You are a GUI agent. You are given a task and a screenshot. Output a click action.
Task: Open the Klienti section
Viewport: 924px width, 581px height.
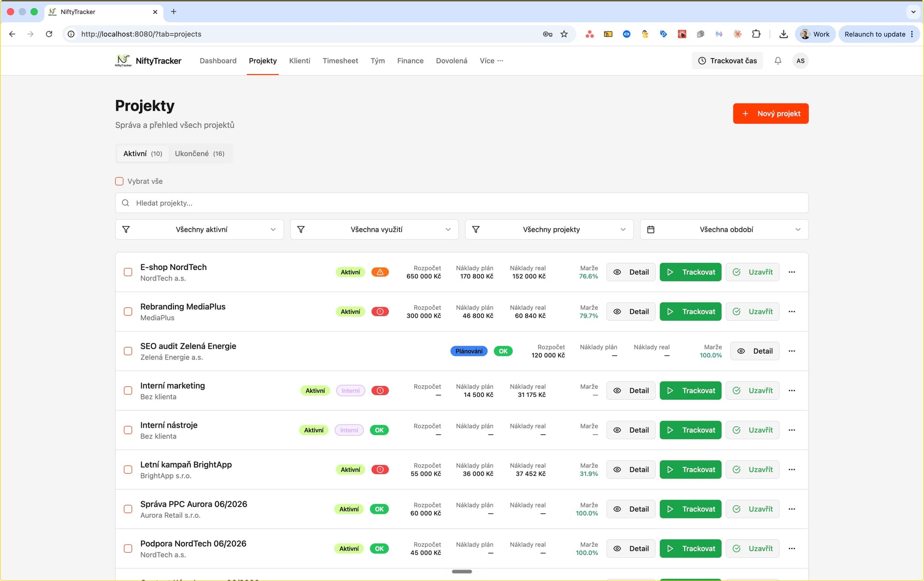[x=300, y=60]
